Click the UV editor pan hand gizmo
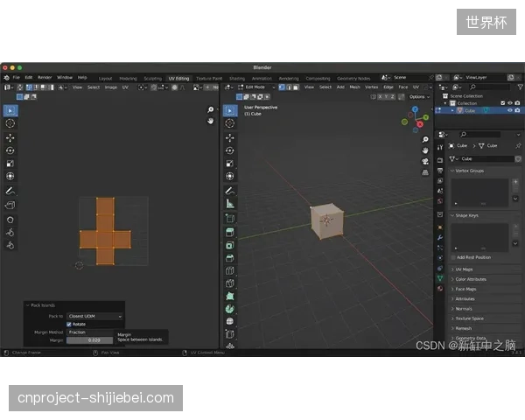525x420 pixels. click(210, 121)
